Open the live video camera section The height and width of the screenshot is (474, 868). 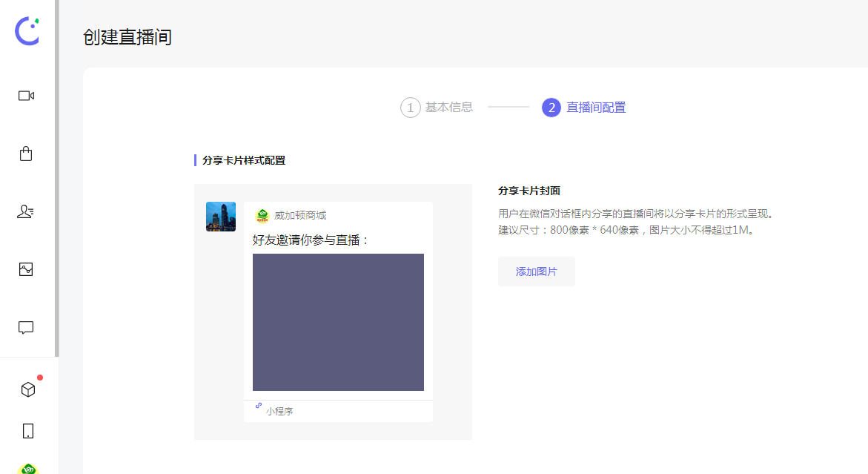click(x=26, y=96)
